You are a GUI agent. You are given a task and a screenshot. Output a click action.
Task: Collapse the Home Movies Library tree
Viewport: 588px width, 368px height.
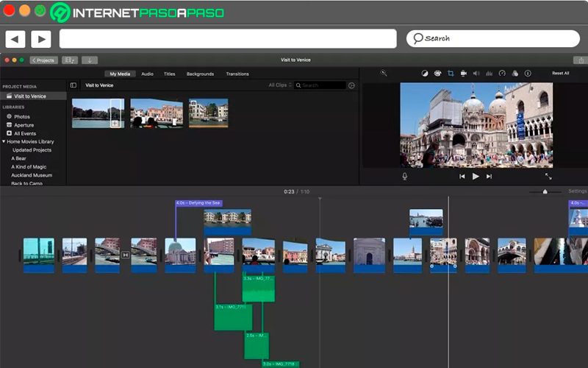4,141
